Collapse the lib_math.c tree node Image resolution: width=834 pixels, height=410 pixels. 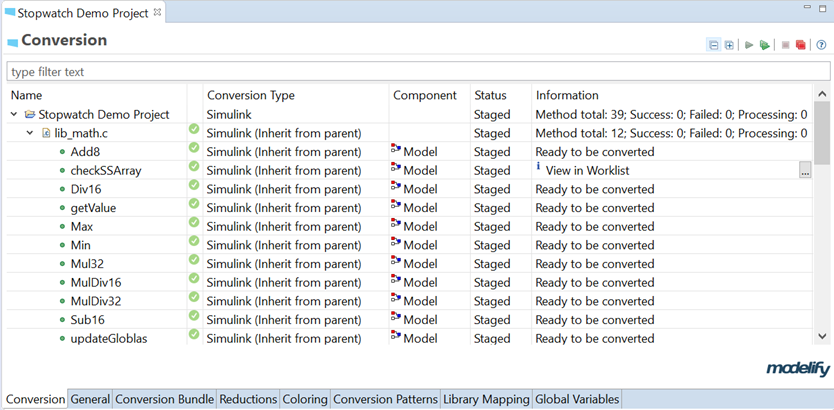tap(30, 133)
